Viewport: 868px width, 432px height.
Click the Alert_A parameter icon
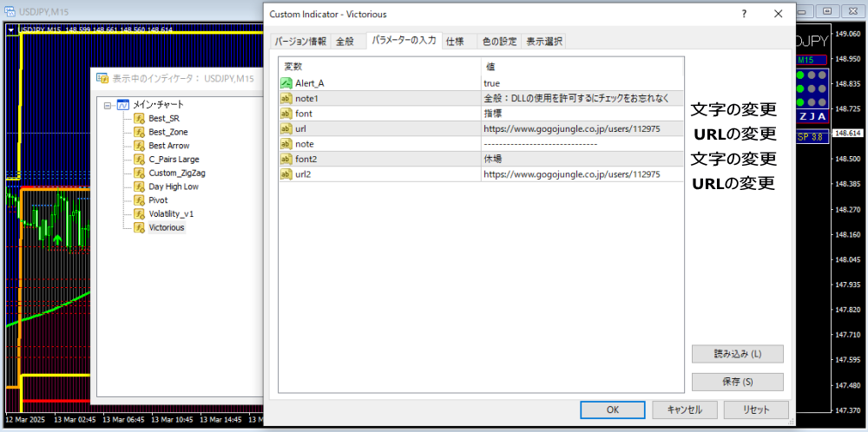[286, 83]
